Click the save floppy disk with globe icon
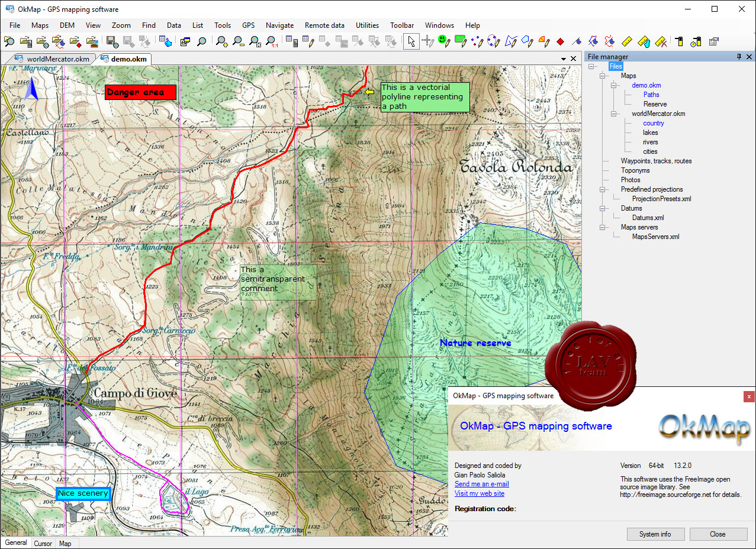Screen dimensions: 756x549 click(112, 41)
